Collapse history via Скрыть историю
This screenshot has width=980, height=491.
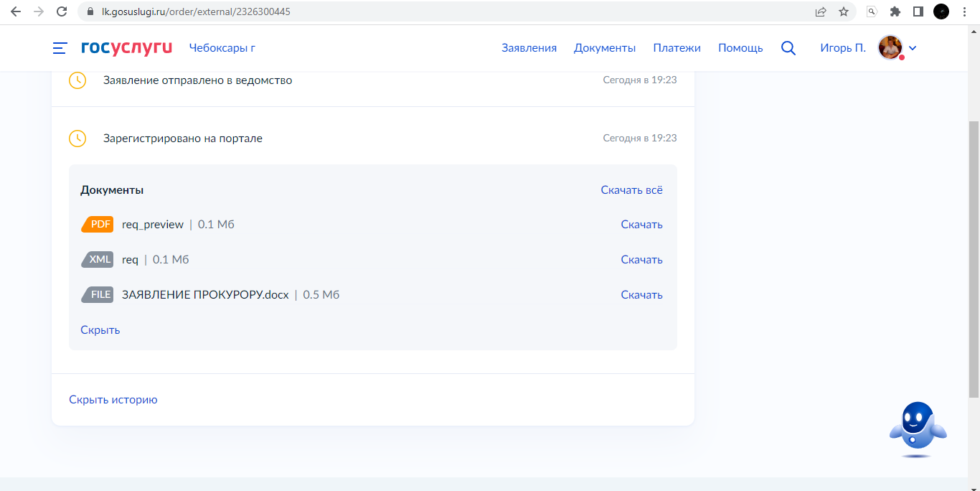click(x=113, y=400)
